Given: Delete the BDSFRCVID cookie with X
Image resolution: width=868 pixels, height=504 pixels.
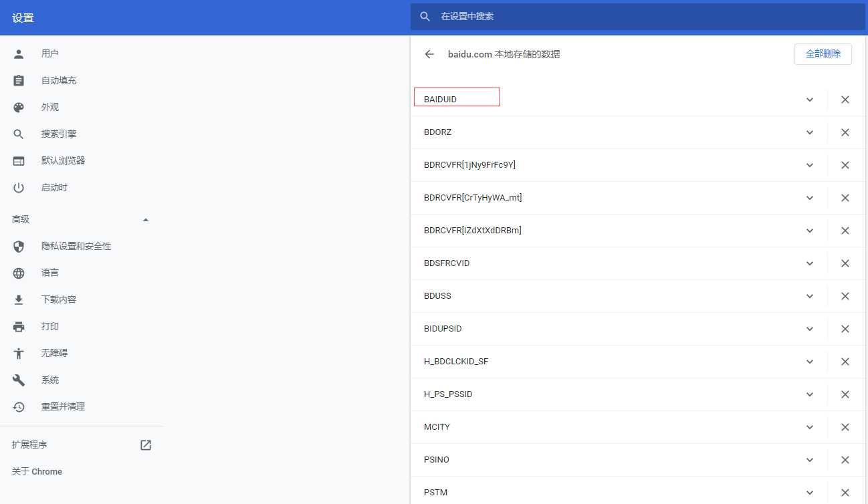Looking at the screenshot, I should click(845, 263).
